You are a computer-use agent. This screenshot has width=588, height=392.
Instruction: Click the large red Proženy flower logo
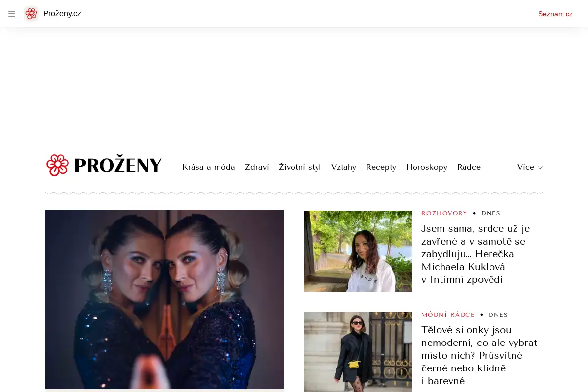57,165
